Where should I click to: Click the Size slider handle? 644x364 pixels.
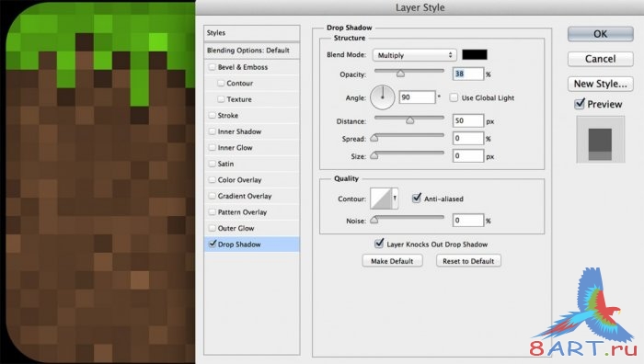[x=374, y=155]
